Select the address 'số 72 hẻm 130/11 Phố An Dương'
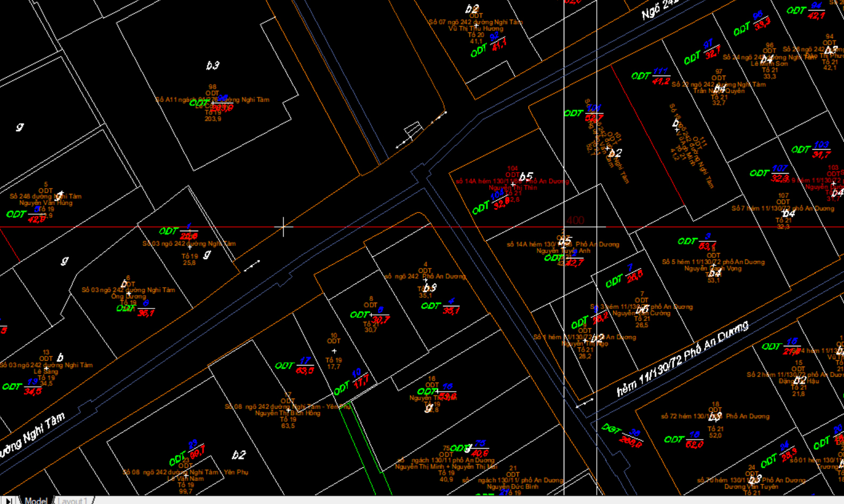 [x=715, y=416]
